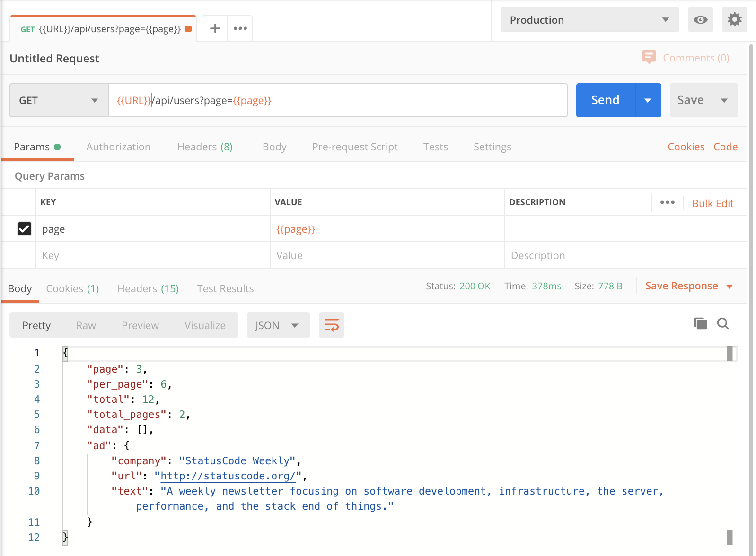
Task: Click the {{page}} value cell
Action: click(x=387, y=229)
